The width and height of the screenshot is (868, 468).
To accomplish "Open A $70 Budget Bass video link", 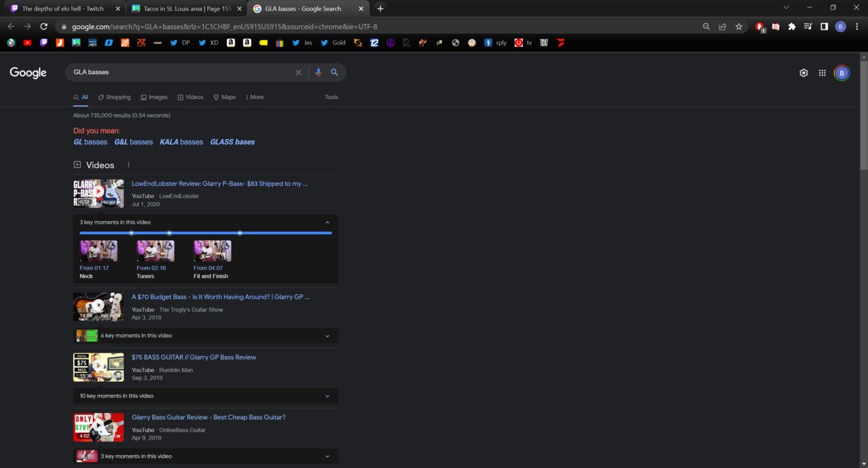I will (220, 297).
